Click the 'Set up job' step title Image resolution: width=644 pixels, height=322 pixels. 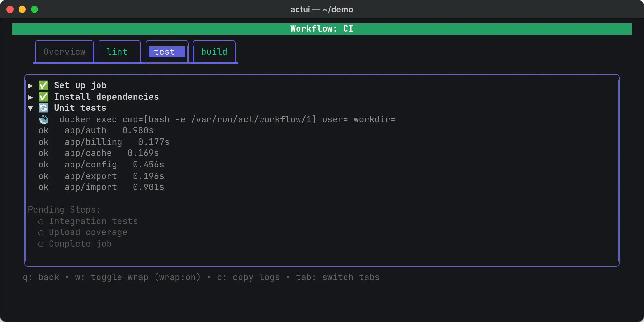(80, 85)
